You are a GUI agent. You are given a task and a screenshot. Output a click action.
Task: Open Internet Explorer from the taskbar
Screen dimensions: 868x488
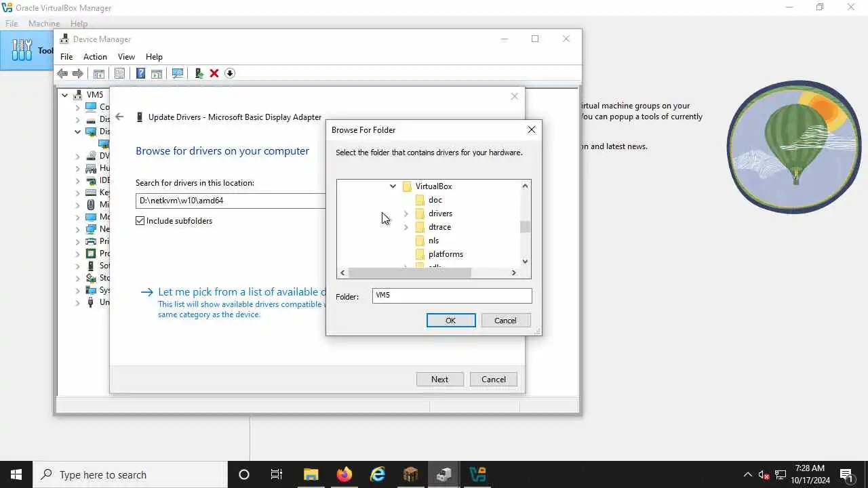click(378, 474)
